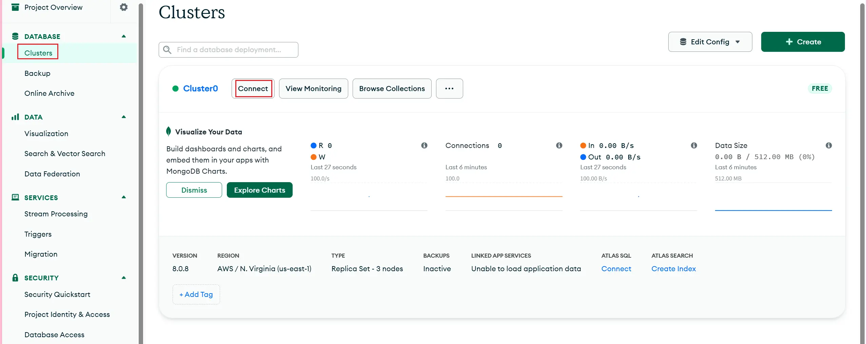
Task: Click the R/W operations info icon
Action: pyautogui.click(x=424, y=146)
